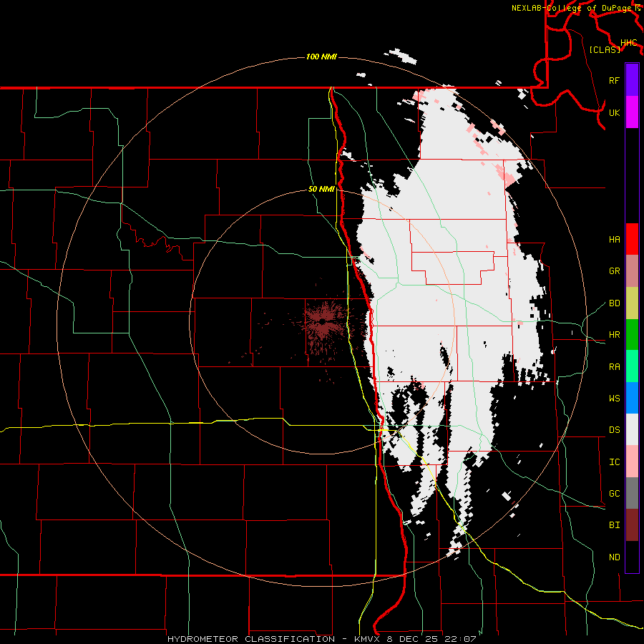644x644 pixels.
Task: Click the 'RF' legend label
Action: [614, 80]
